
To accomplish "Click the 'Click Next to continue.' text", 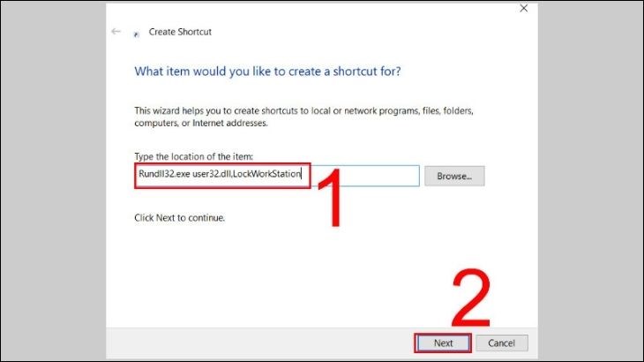I will 179,218.
